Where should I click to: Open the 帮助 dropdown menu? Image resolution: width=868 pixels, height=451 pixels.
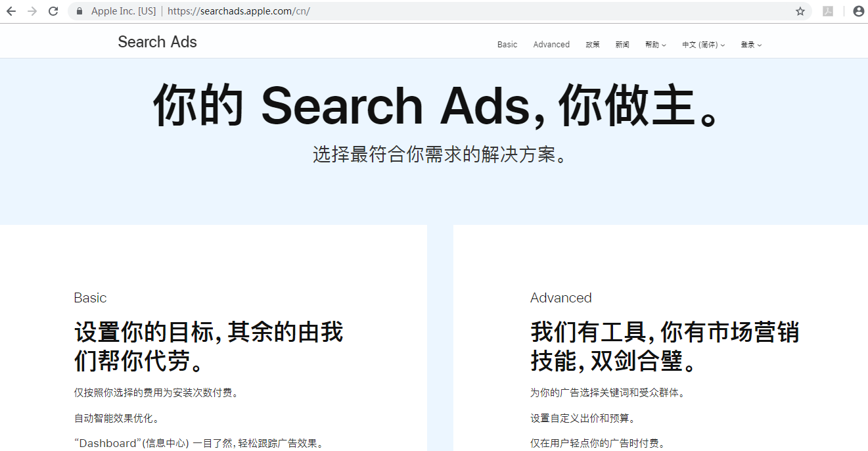[655, 45]
